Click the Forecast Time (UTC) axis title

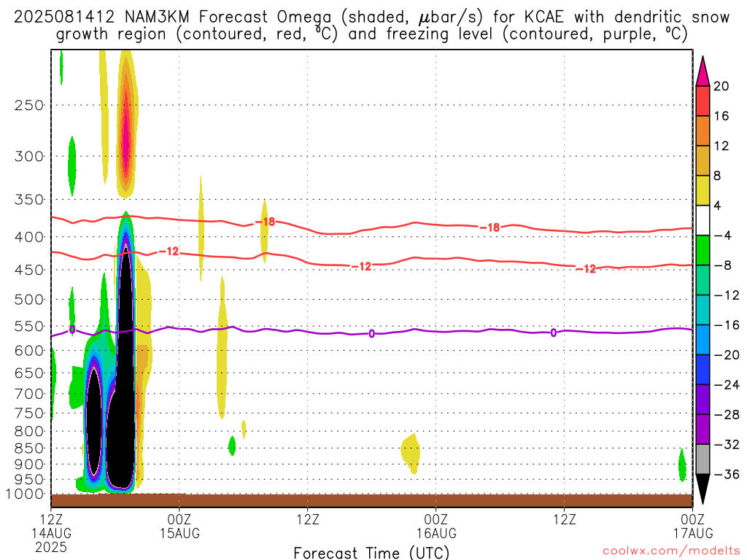(x=371, y=553)
